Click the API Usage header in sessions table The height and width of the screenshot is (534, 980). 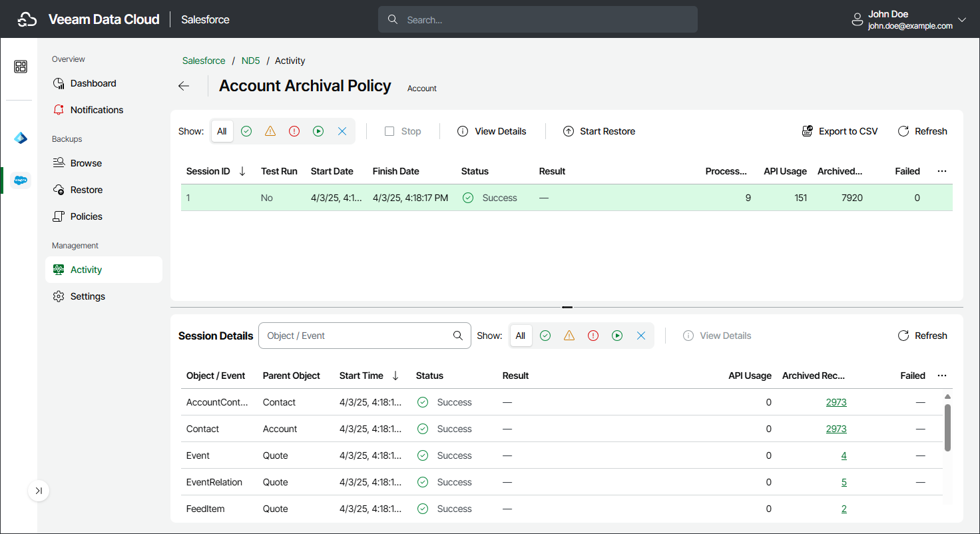pos(785,171)
